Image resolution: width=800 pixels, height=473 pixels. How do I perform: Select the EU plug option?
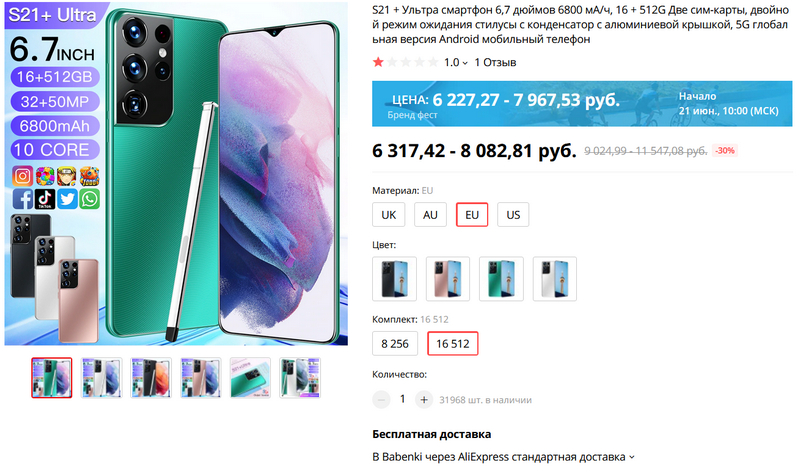(x=472, y=215)
